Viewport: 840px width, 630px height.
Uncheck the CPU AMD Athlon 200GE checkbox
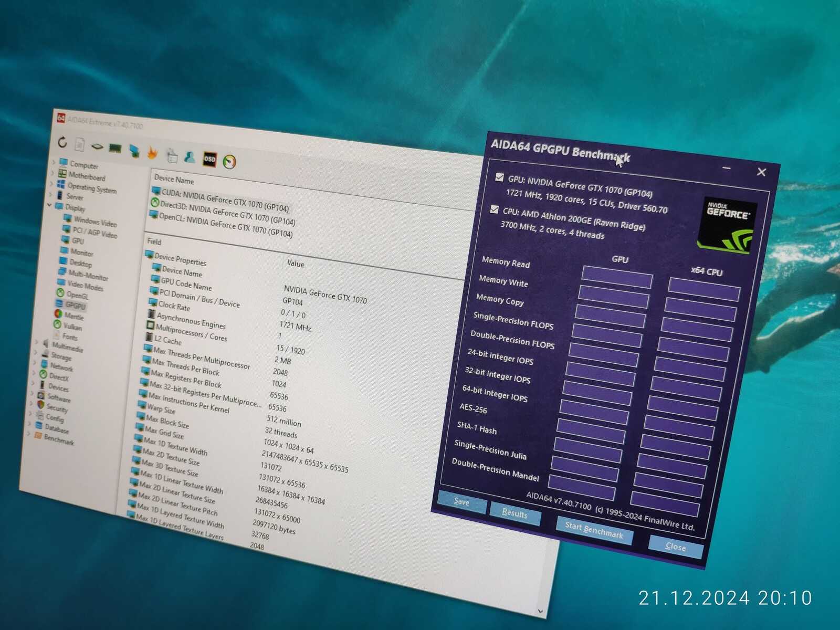494,209
